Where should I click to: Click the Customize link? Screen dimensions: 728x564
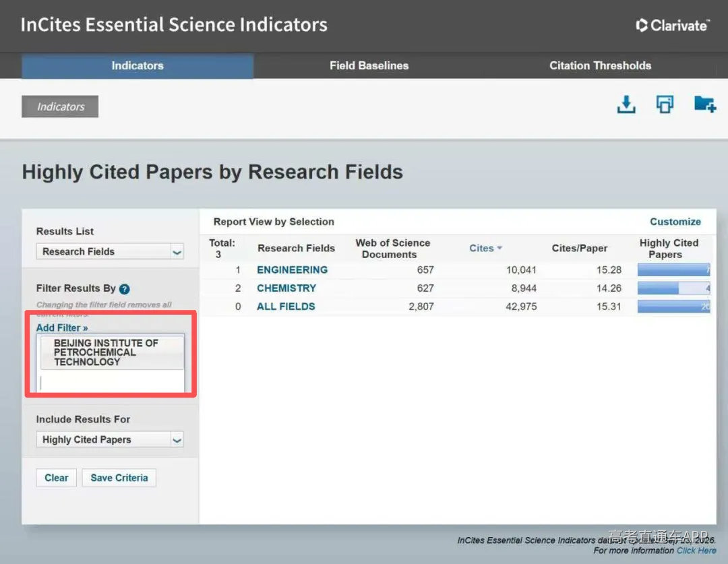[675, 222]
